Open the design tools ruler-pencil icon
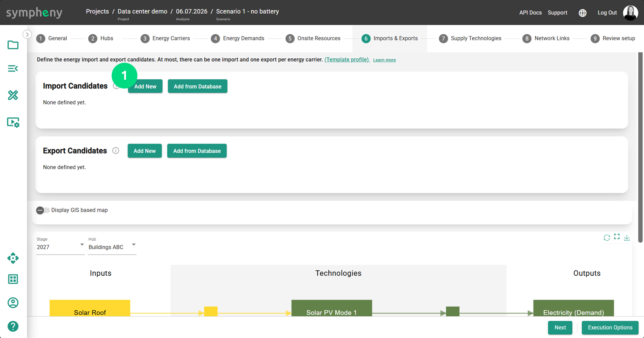 (13, 95)
